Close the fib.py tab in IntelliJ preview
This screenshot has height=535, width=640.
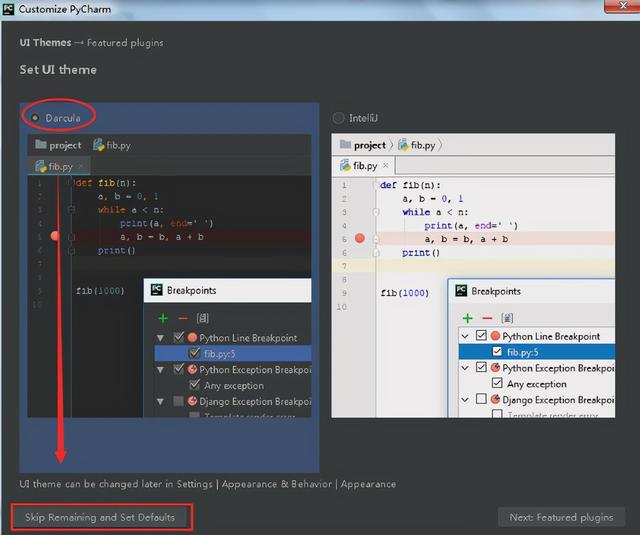point(385,165)
